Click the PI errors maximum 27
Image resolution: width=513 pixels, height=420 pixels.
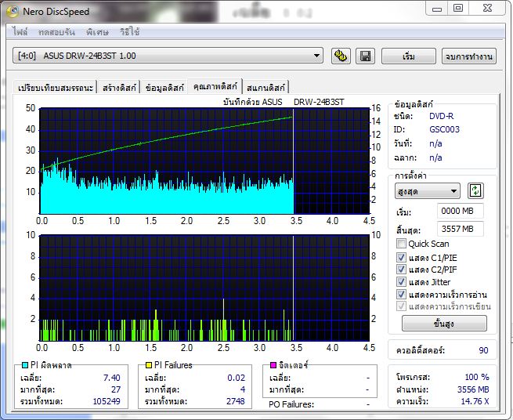click(116, 389)
